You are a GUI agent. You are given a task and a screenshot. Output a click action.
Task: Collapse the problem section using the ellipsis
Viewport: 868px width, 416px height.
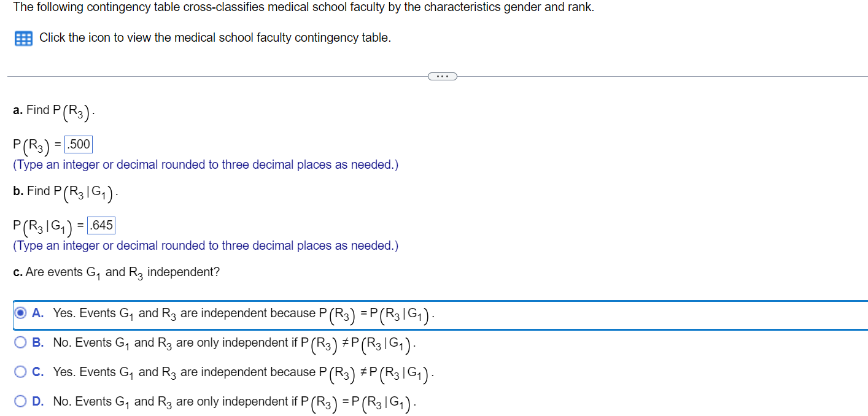pos(442,75)
